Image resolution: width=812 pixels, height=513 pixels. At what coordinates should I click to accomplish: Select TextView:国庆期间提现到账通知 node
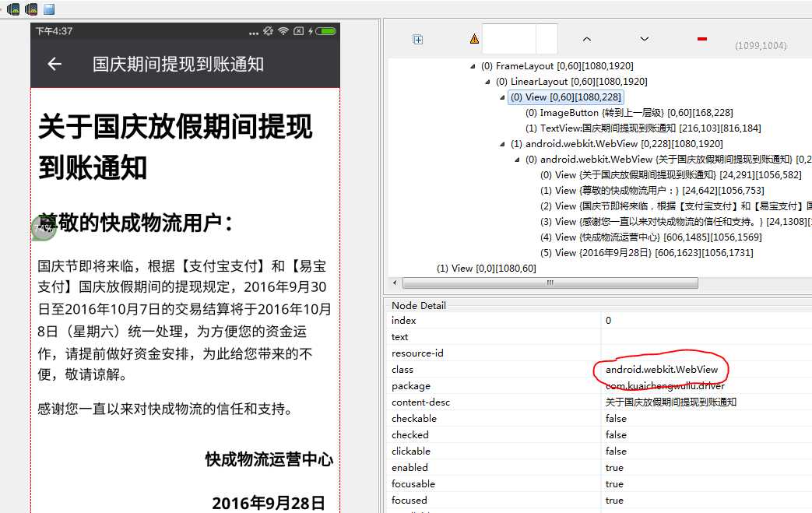pos(642,128)
